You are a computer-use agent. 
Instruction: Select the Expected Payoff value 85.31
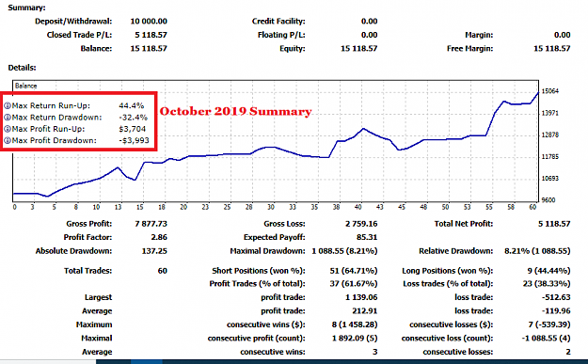click(367, 237)
